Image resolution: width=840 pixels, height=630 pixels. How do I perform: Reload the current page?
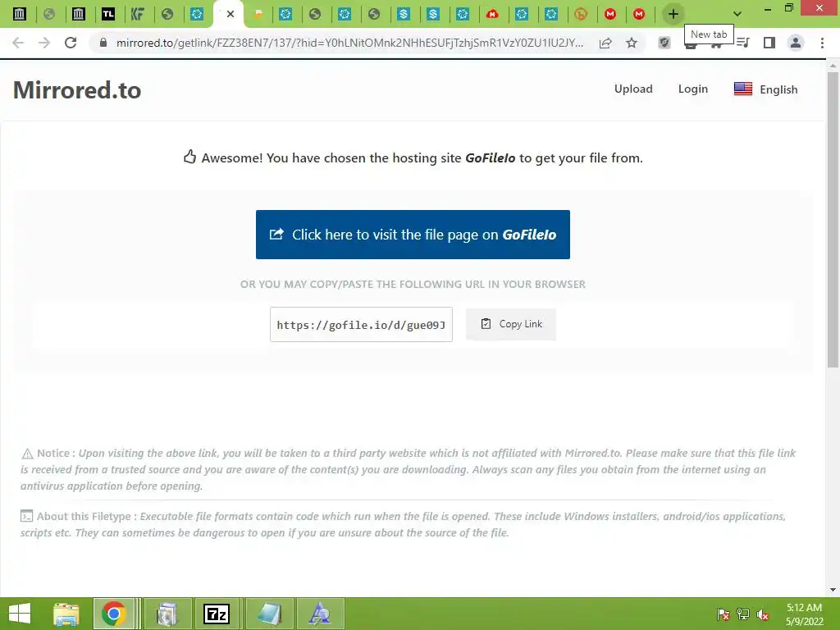(71, 43)
